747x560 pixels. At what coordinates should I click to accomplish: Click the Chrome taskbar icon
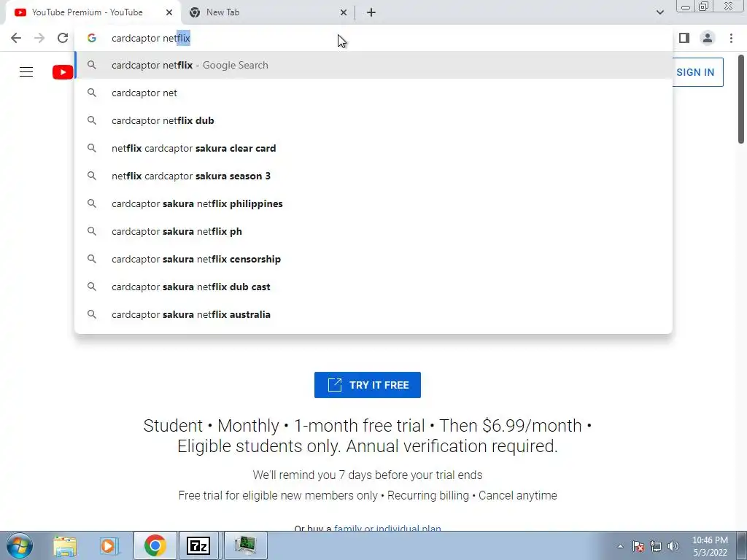click(155, 545)
